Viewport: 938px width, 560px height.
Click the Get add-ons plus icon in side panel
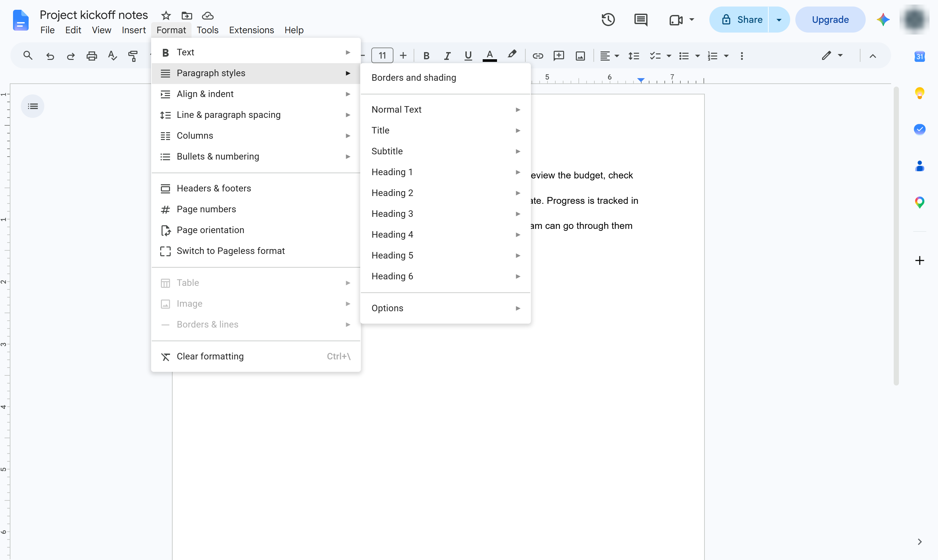919,260
